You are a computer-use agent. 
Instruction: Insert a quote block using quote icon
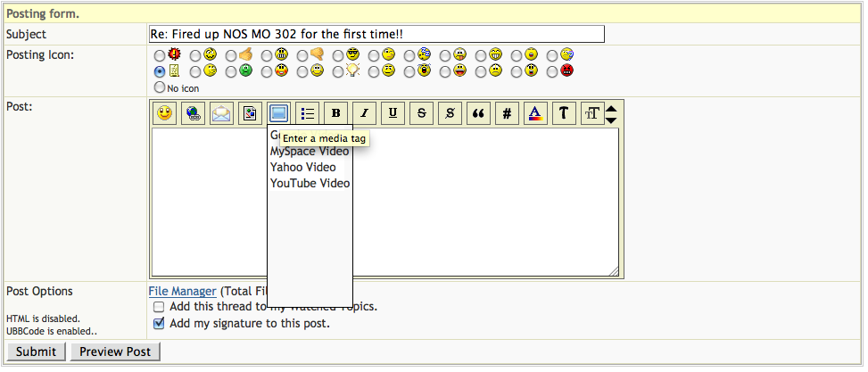click(x=478, y=113)
